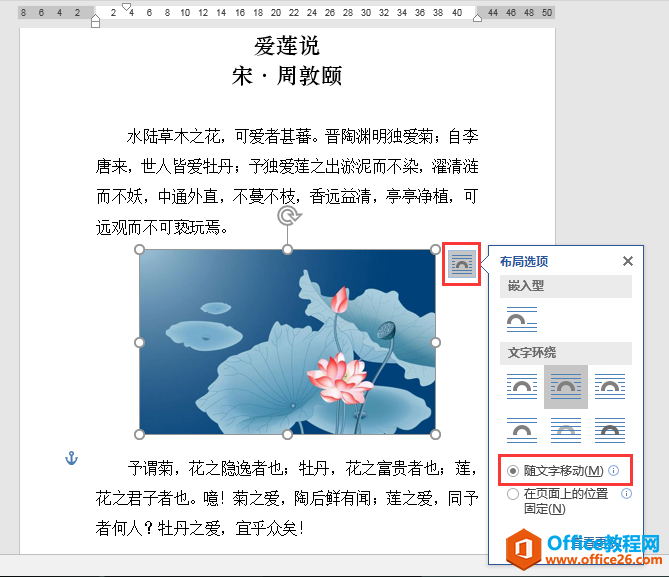Screen dimensions: 669x577
Task: Choose the behind text wrapping icon
Action: (566, 431)
